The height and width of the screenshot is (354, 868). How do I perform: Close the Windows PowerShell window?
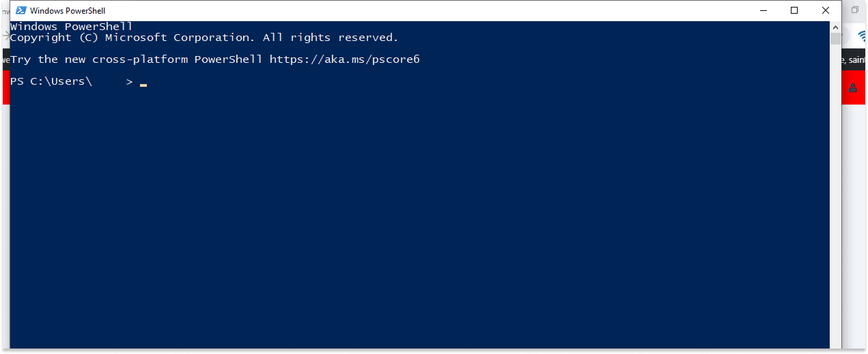[x=826, y=11]
